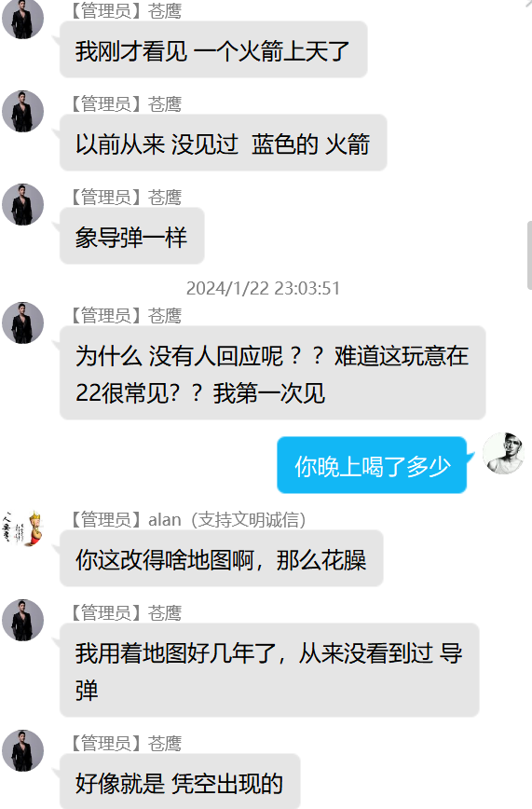Click the bubble 为什么 没有人回应呢

point(273,373)
